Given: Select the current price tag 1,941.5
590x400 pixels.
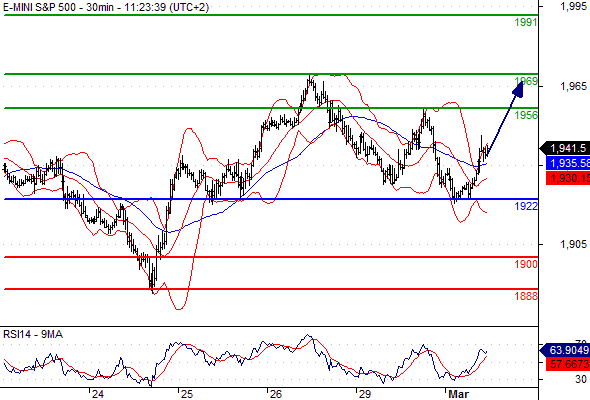Looking at the screenshot, I should (565, 148).
